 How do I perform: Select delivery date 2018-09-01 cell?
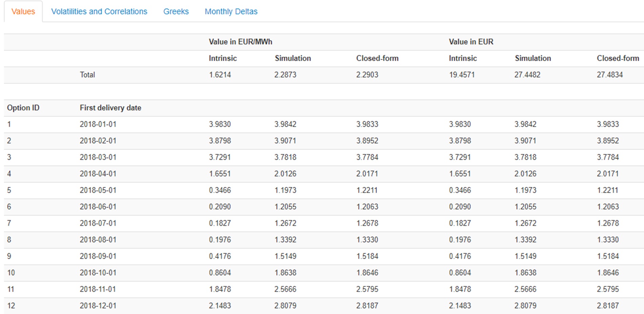point(98,256)
